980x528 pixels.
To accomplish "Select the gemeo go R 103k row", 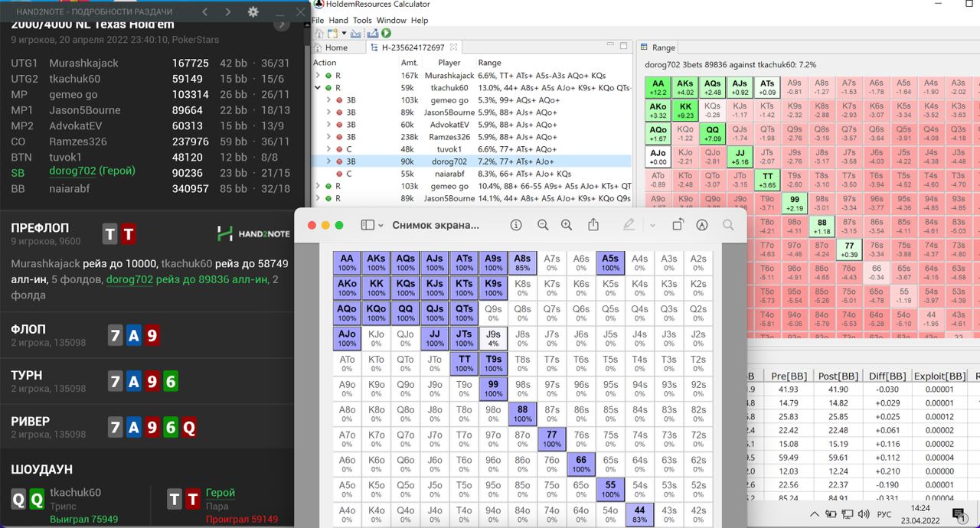I will pos(472,186).
